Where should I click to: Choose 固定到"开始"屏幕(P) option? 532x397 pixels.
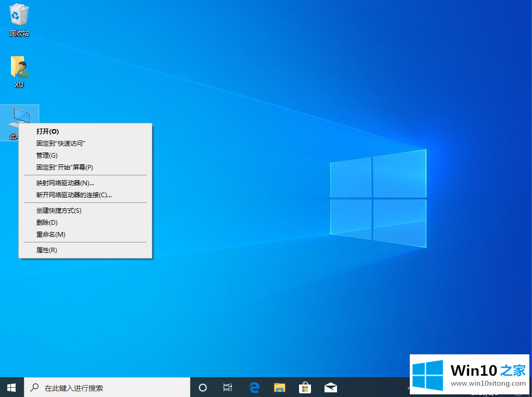64,167
